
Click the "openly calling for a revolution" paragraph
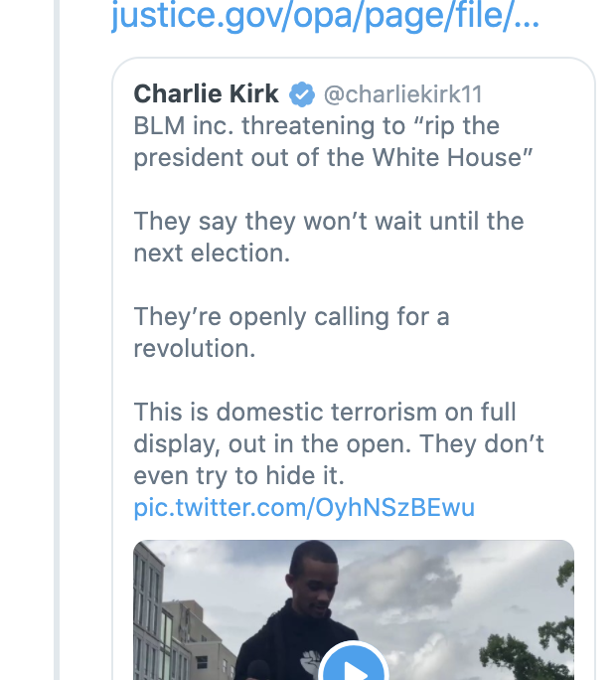[291, 332]
